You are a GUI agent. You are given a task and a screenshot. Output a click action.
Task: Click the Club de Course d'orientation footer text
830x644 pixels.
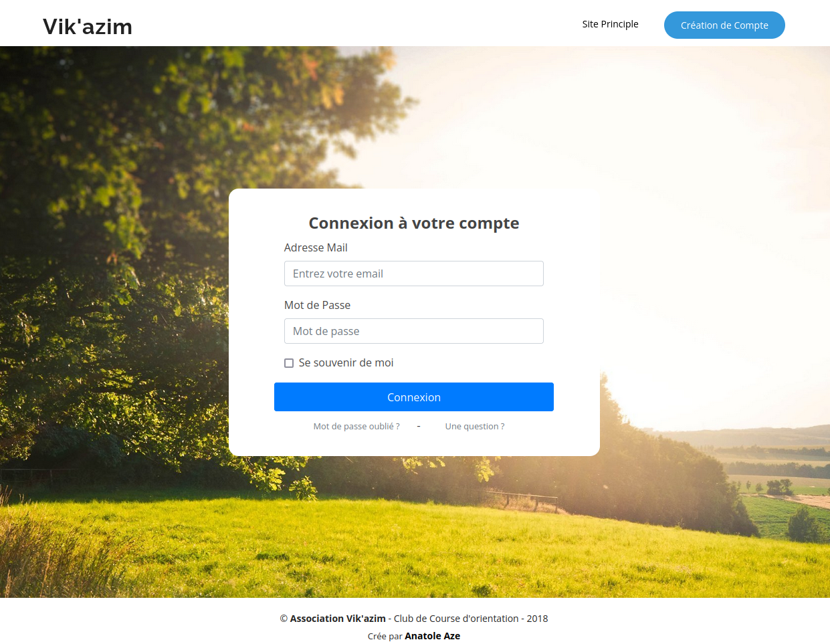pyautogui.click(x=456, y=619)
